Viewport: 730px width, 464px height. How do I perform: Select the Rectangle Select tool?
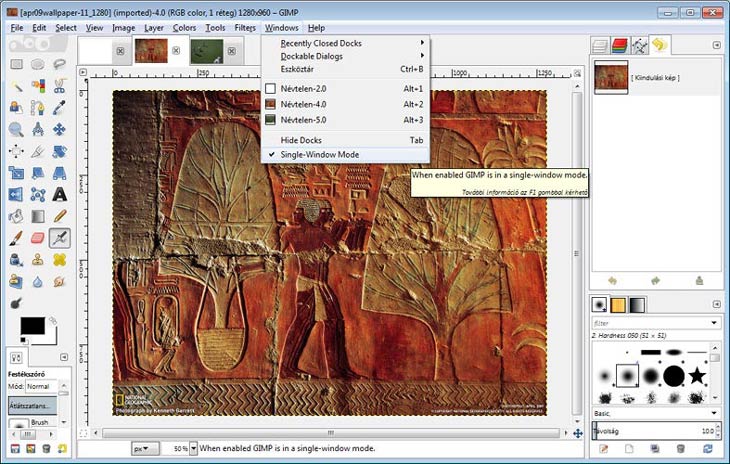pos(16,65)
